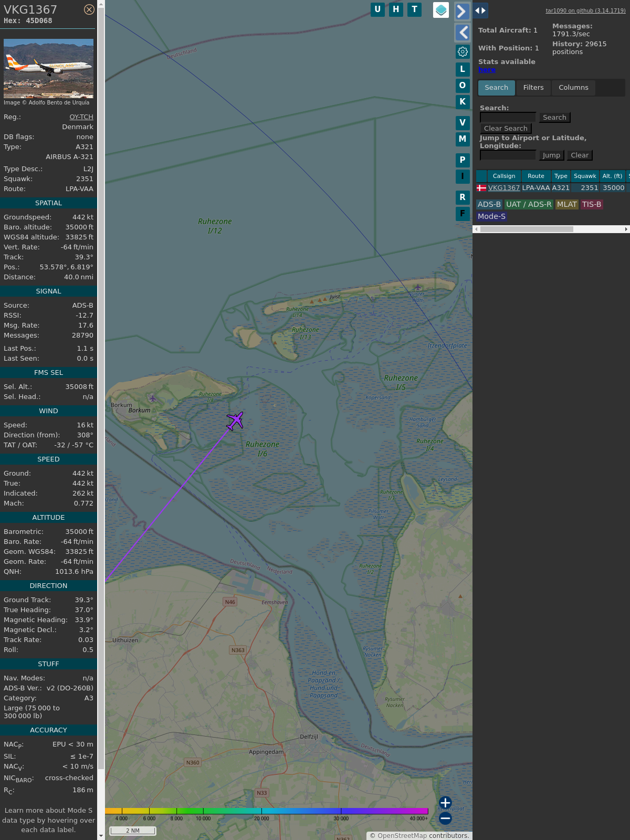The image size is (630, 840).
Task: Zoom in the map with plus button
Action: (x=445, y=803)
